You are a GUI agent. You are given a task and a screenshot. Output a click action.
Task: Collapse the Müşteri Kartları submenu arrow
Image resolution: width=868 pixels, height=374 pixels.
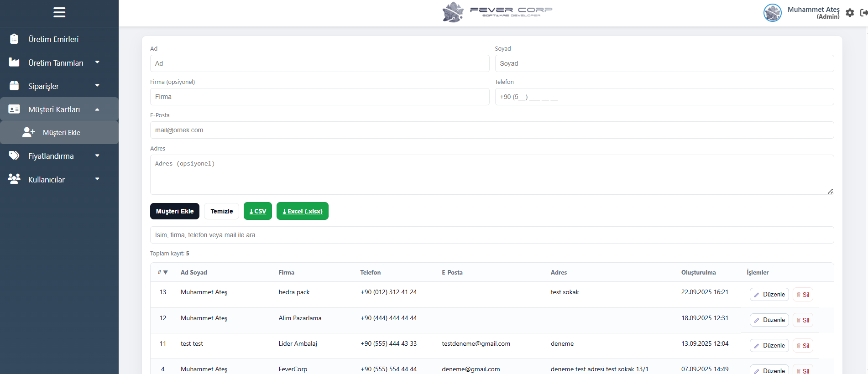(97, 109)
